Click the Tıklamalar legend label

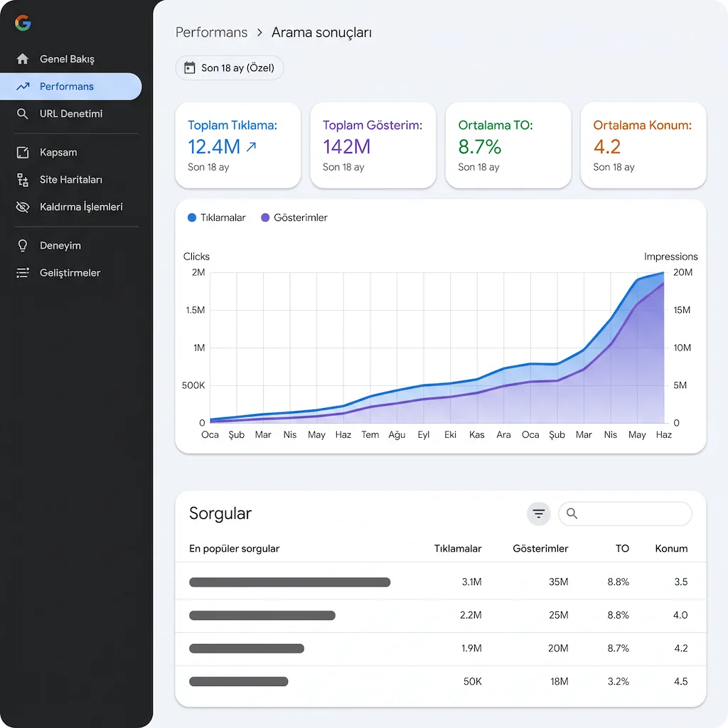tap(223, 218)
